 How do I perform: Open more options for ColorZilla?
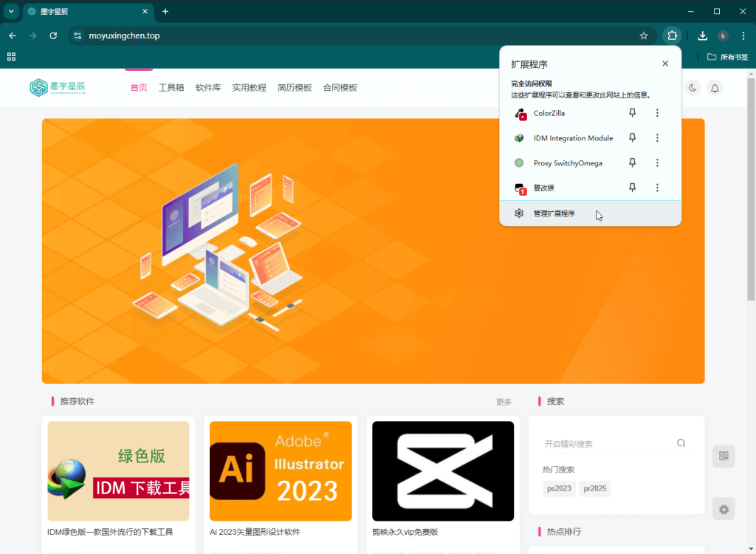click(x=657, y=113)
